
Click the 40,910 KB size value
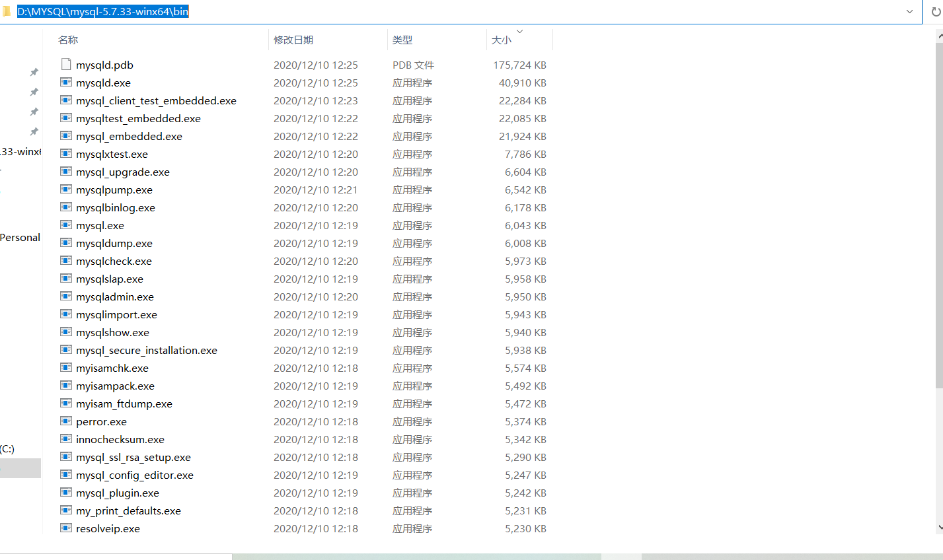[523, 83]
